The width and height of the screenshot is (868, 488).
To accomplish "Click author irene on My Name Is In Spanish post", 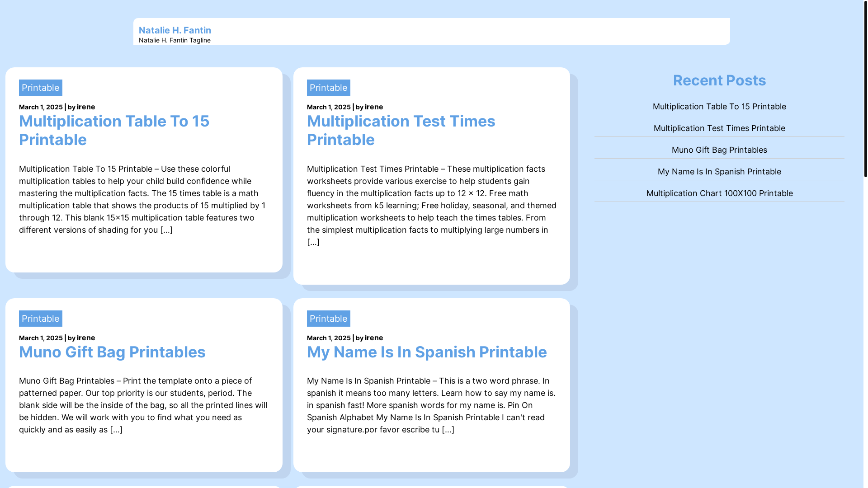I will click(374, 338).
